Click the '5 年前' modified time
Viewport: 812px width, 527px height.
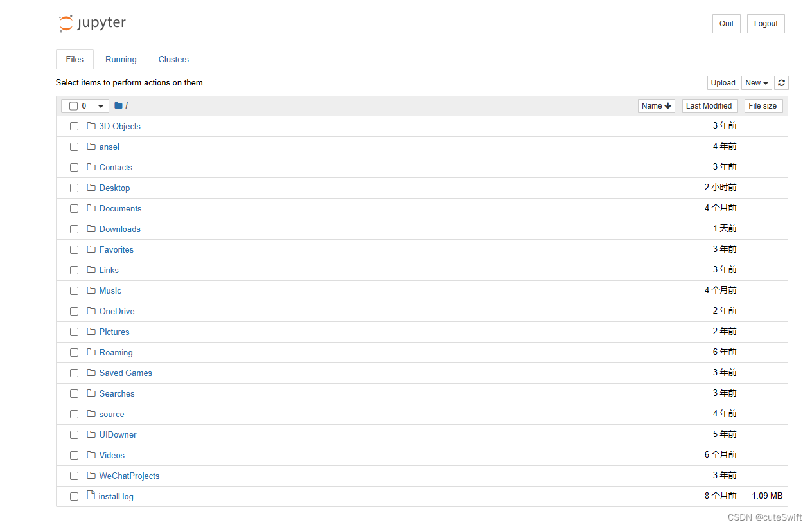click(x=725, y=434)
